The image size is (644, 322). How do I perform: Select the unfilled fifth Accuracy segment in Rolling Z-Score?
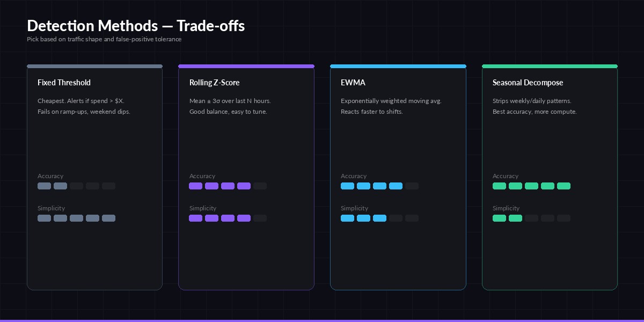coord(260,186)
